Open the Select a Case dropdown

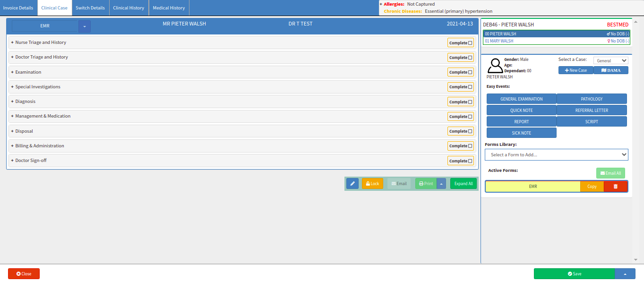610,60
